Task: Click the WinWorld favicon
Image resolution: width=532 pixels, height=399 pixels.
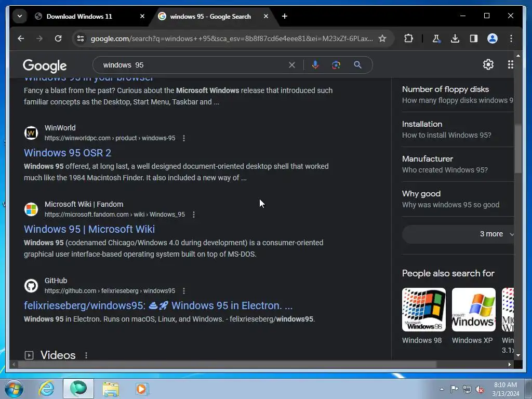Action: tap(31, 133)
